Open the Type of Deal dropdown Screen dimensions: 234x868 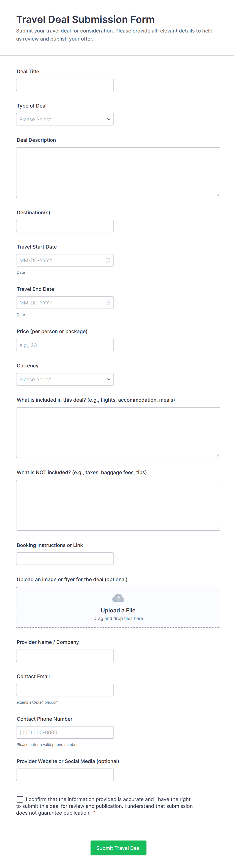[x=65, y=119]
